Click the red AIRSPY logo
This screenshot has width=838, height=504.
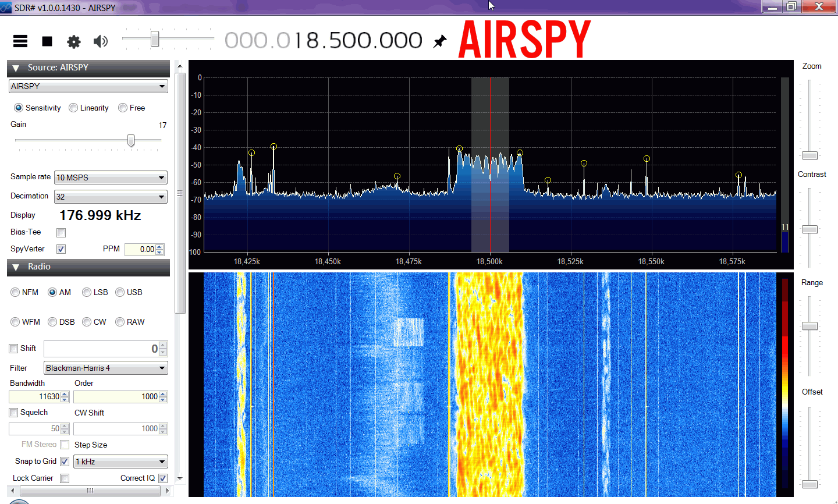(x=524, y=40)
